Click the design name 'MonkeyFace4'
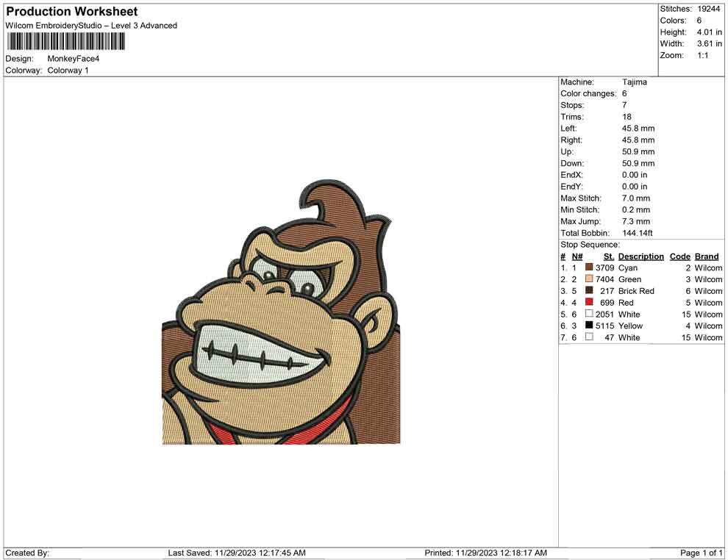This screenshot has width=728, height=560. tap(74, 59)
